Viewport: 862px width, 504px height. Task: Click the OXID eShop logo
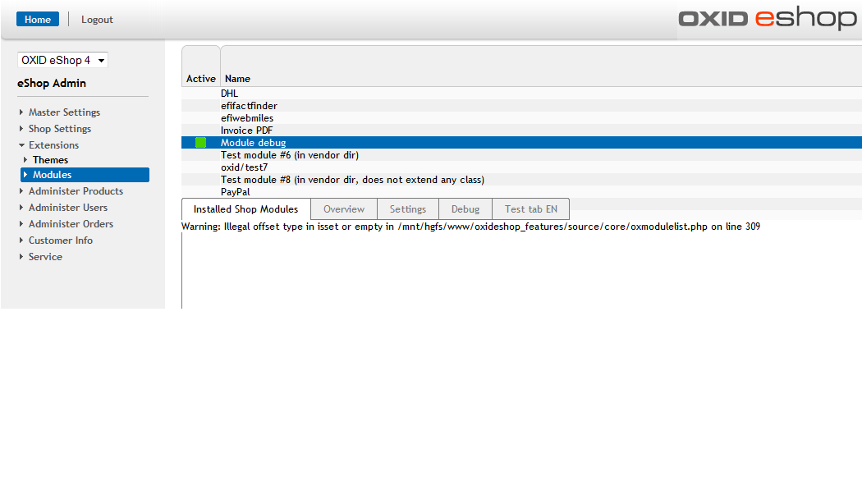coord(767,19)
